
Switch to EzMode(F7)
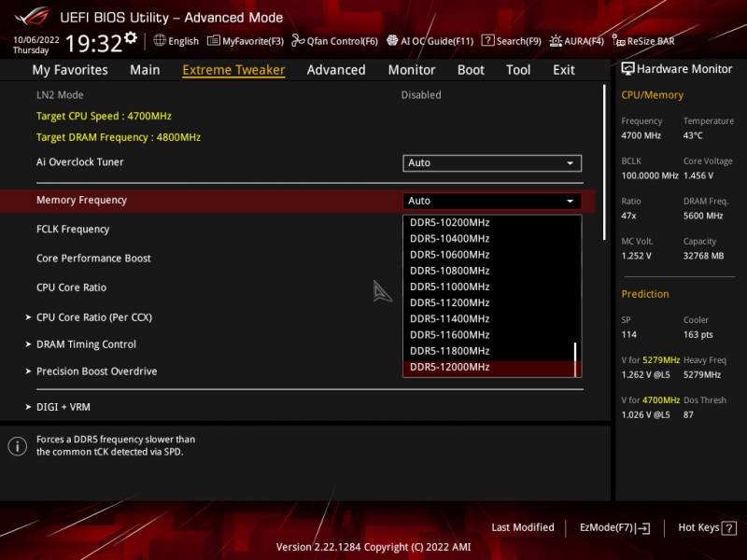614,527
